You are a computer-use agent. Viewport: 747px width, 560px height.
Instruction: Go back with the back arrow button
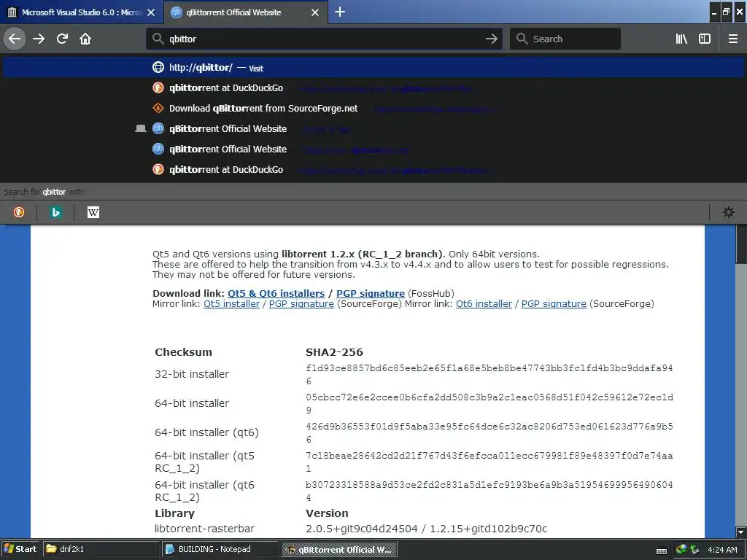coord(15,39)
